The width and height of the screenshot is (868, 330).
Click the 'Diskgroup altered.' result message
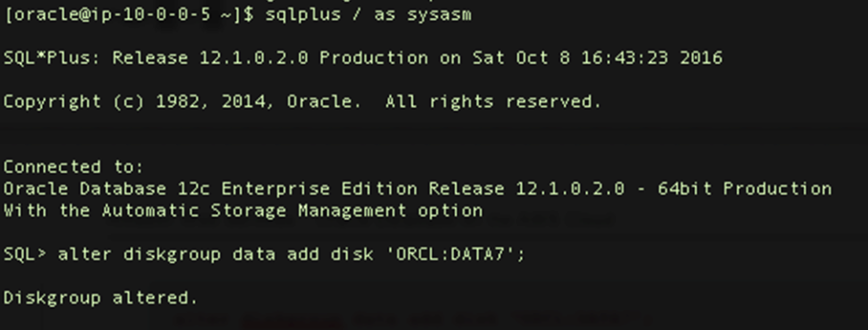(101, 298)
